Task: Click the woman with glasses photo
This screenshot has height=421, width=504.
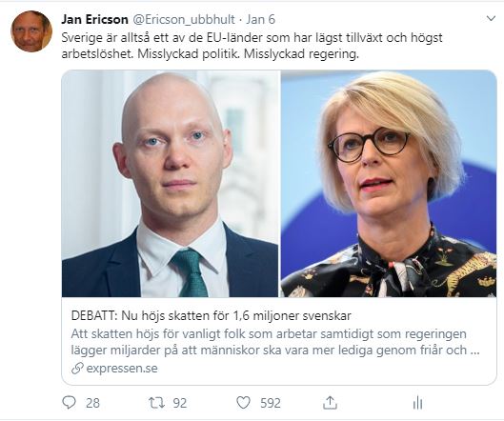Action: click(x=389, y=184)
